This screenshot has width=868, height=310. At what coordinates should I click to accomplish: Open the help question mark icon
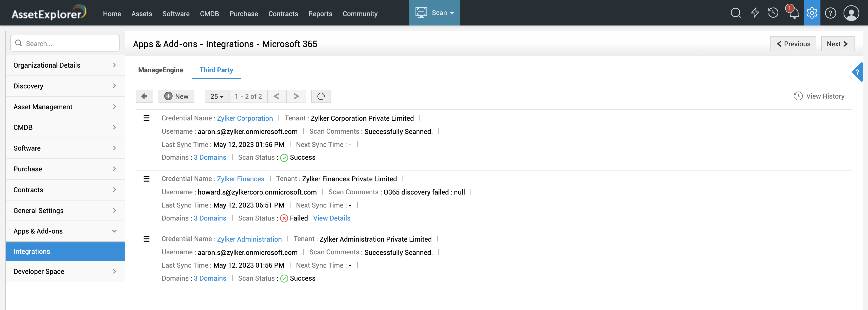coord(830,13)
